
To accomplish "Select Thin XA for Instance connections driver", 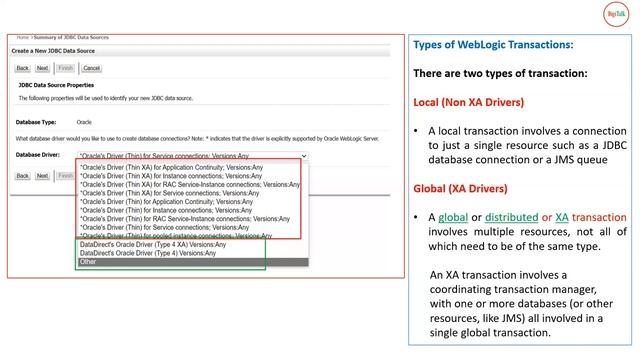I will coord(171,176).
